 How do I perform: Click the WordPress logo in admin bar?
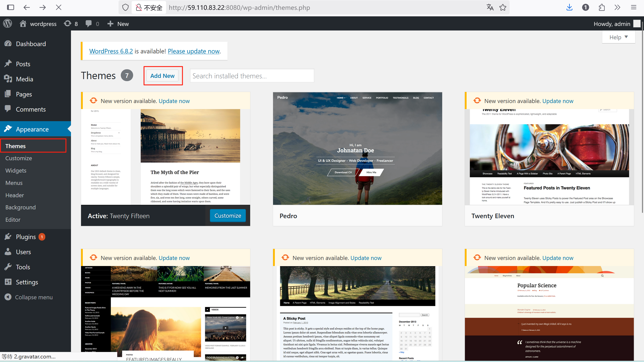click(8, 24)
